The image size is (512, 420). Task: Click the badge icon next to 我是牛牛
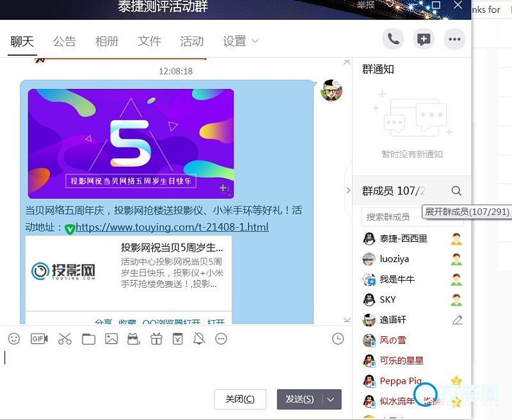pyautogui.click(x=456, y=279)
